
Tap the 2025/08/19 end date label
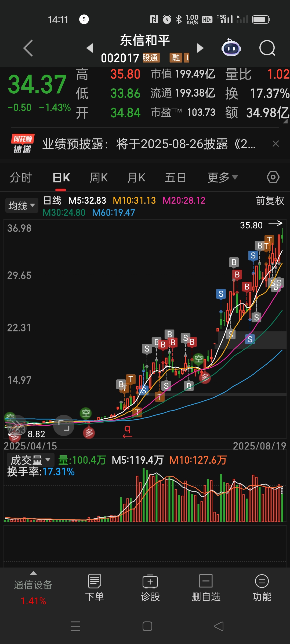pyautogui.click(x=259, y=446)
